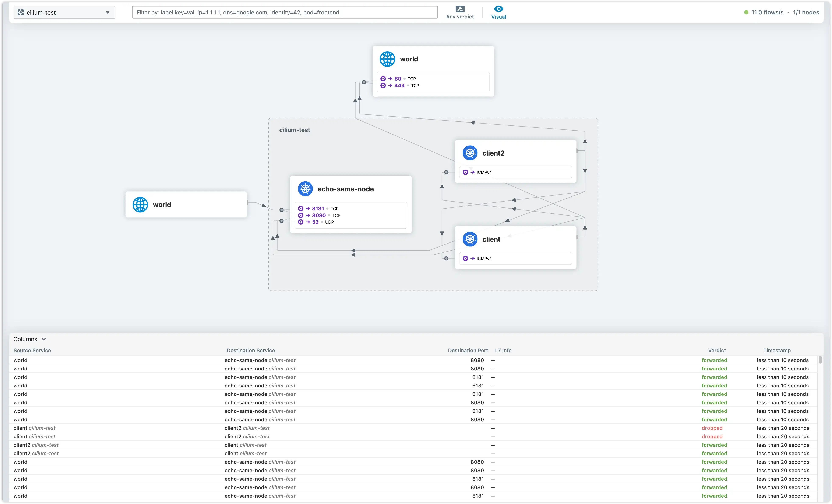Click the globe icon on left world card
This screenshot has width=832, height=504.
[x=140, y=205]
